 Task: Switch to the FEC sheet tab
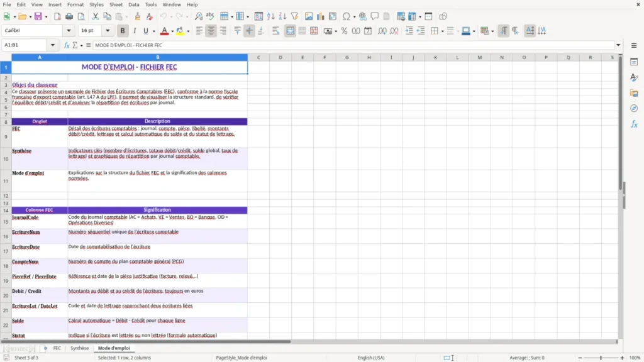(57, 348)
